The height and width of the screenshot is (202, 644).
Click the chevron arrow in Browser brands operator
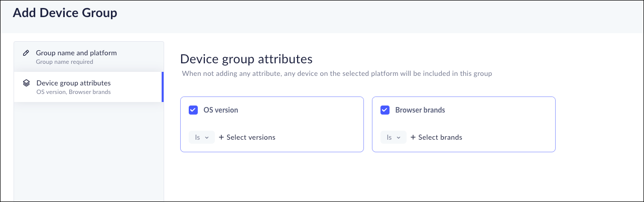[399, 137]
